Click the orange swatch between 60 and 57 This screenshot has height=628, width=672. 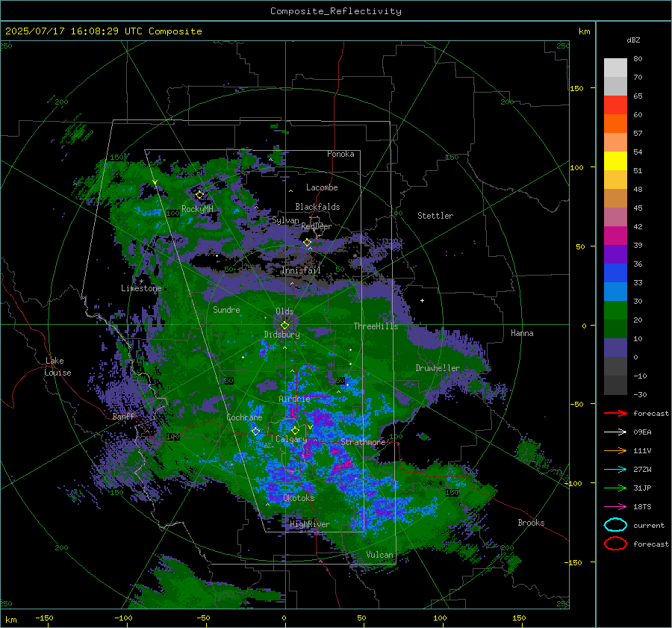[x=615, y=124]
